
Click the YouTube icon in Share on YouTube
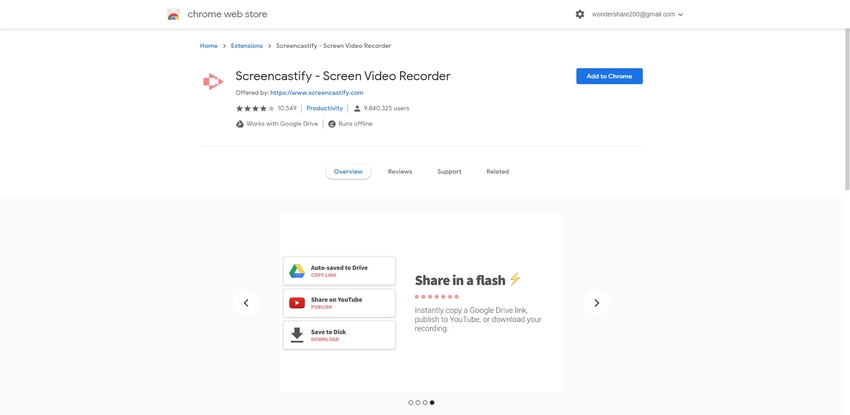297,303
